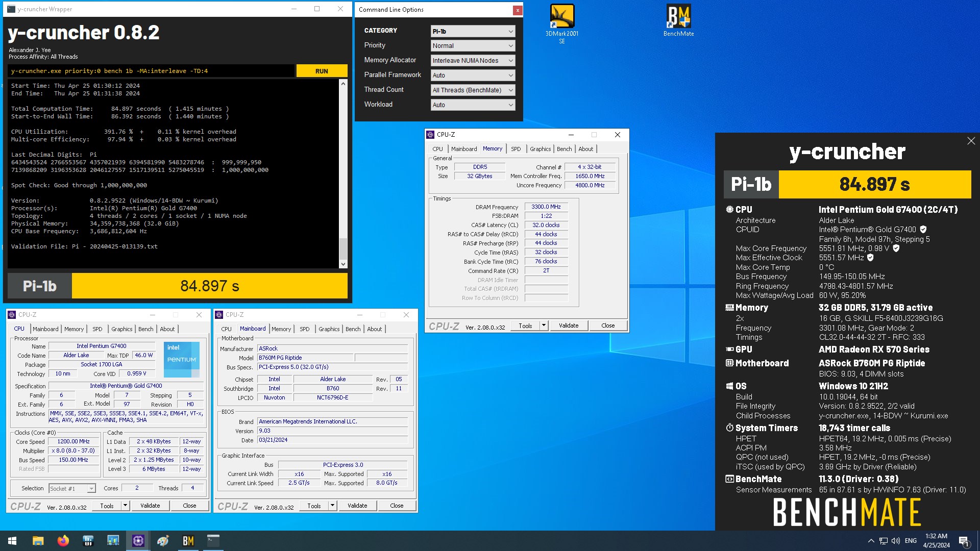Open About tab in CPU-Z CPU window

167,329
